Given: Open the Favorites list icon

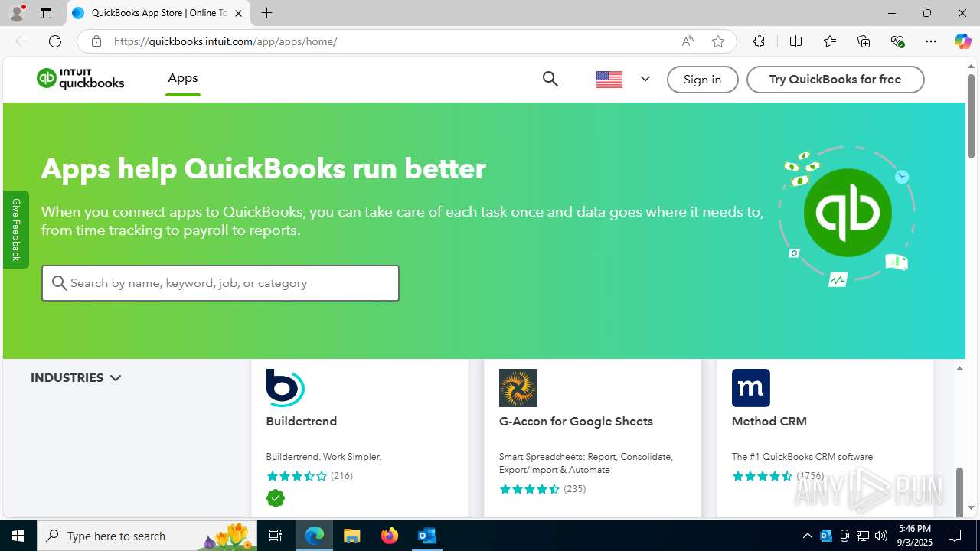Looking at the screenshot, I should [x=830, y=41].
